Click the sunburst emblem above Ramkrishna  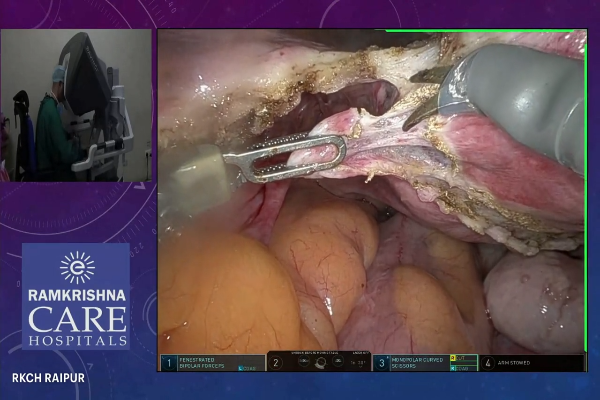tap(77, 268)
